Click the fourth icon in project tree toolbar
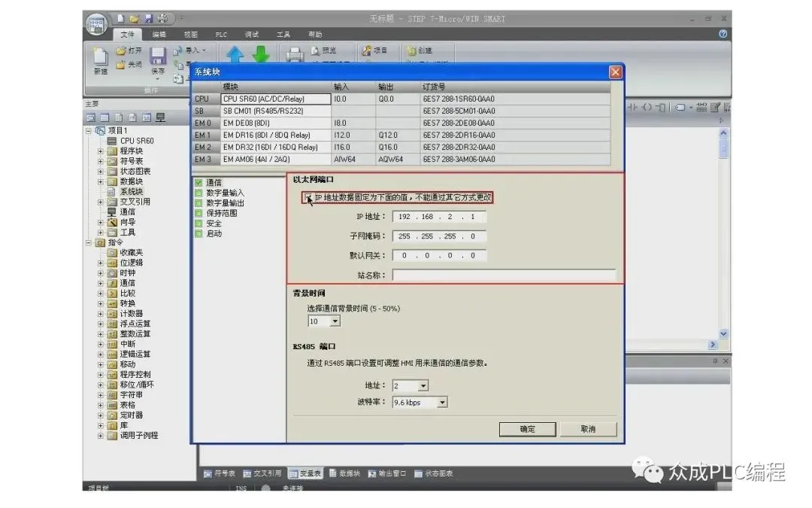The image size is (812, 508). [x=132, y=117]
